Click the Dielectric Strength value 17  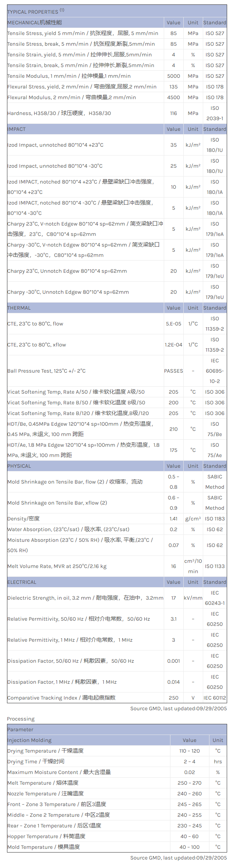pyautogui.click(x=173, y=598)
